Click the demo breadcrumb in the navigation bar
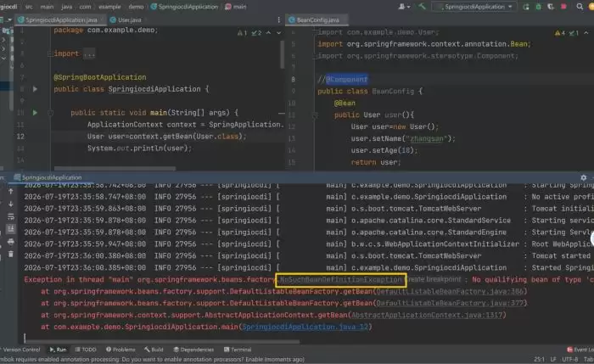 (136, 7)
